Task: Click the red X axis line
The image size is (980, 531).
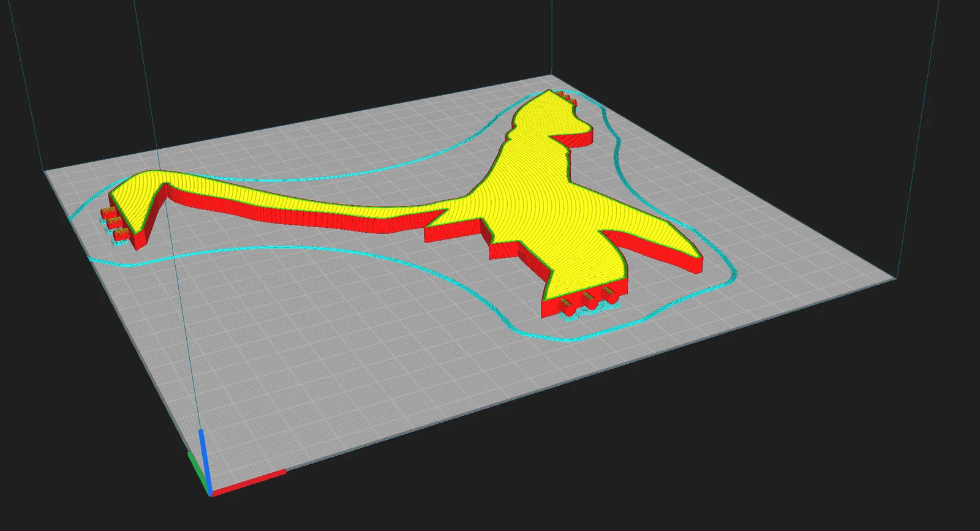Action: pos(248,481)
